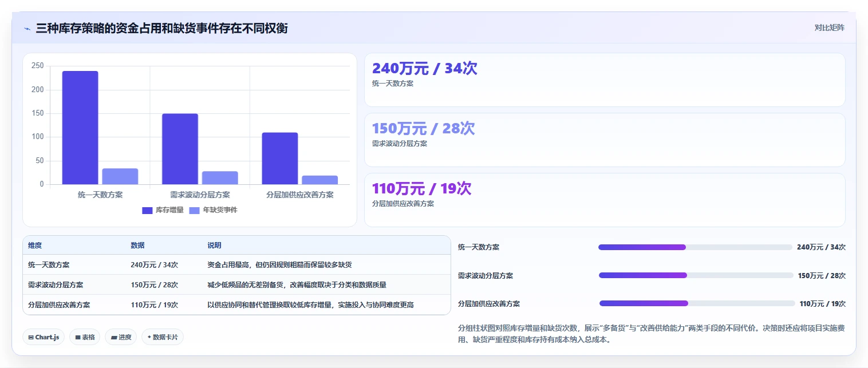Viewport: 868px width, 368px height.
Task: Click the stockout bar for 需求波动分层方案
Action: [x=220, y=178]
